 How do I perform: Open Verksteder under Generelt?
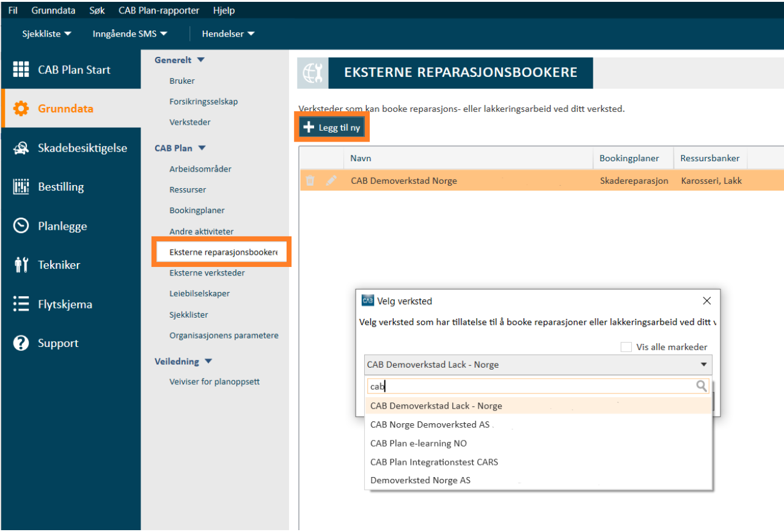(190, 122)
